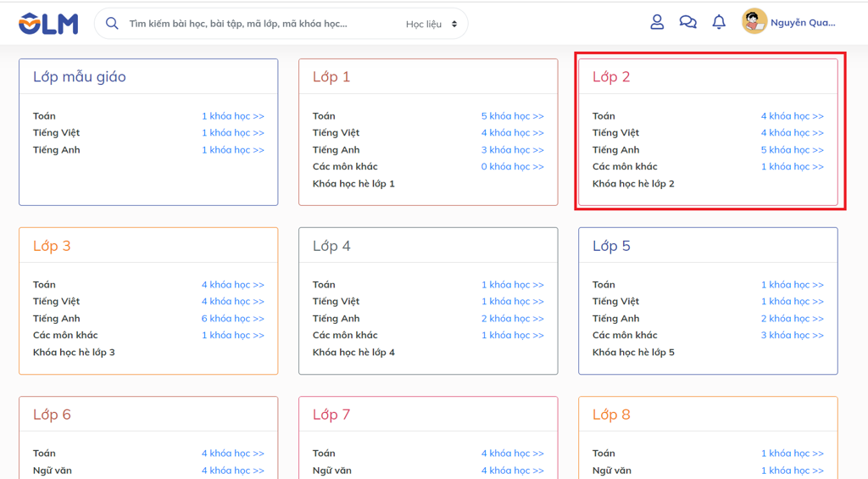
Task: Open Lớp 1 Tiếng Anh 3 khóa học link
Action: [512, 149]
